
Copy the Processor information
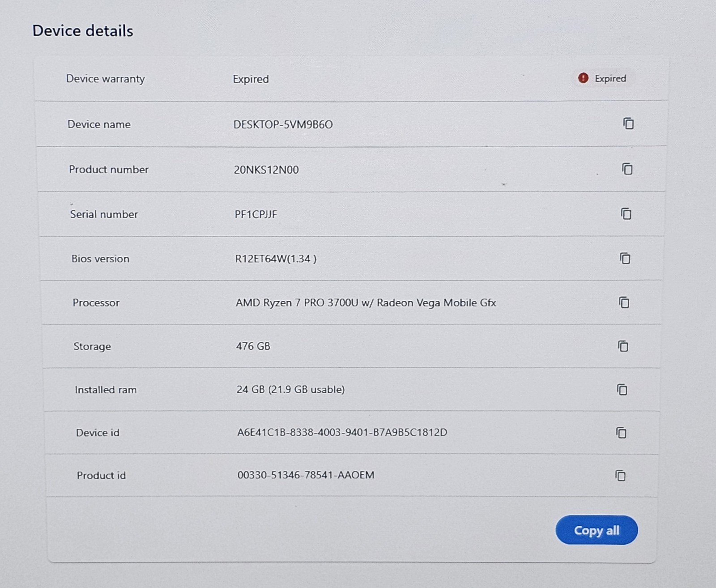click(x=624, y=303)
